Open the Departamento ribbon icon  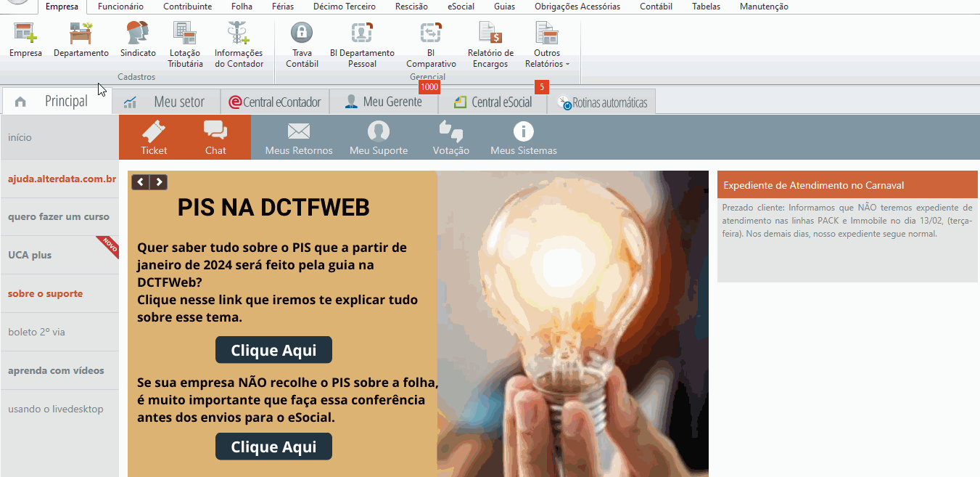pyautogui.click(x=81, y=34)
